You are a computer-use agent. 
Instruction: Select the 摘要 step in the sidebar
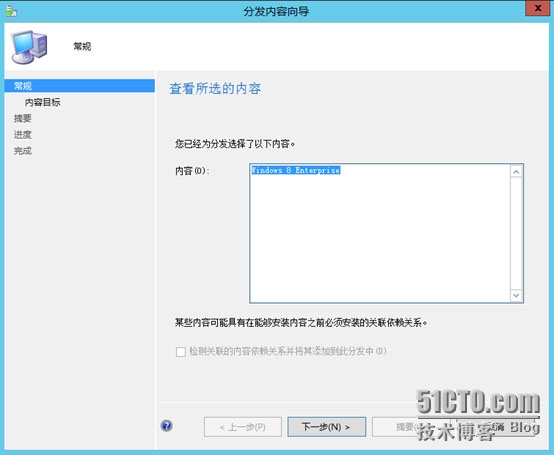coord(23,118)
